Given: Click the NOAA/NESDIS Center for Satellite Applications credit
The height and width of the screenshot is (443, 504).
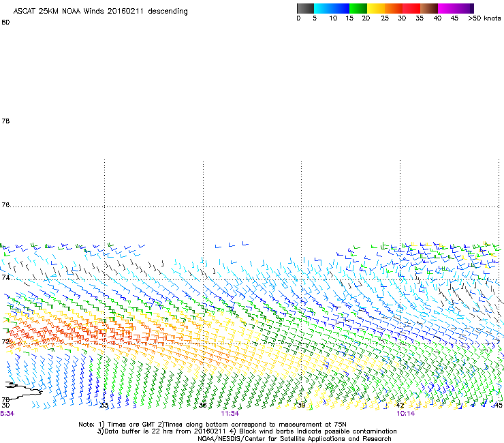Looking at the screenshot, I should 294,439.
